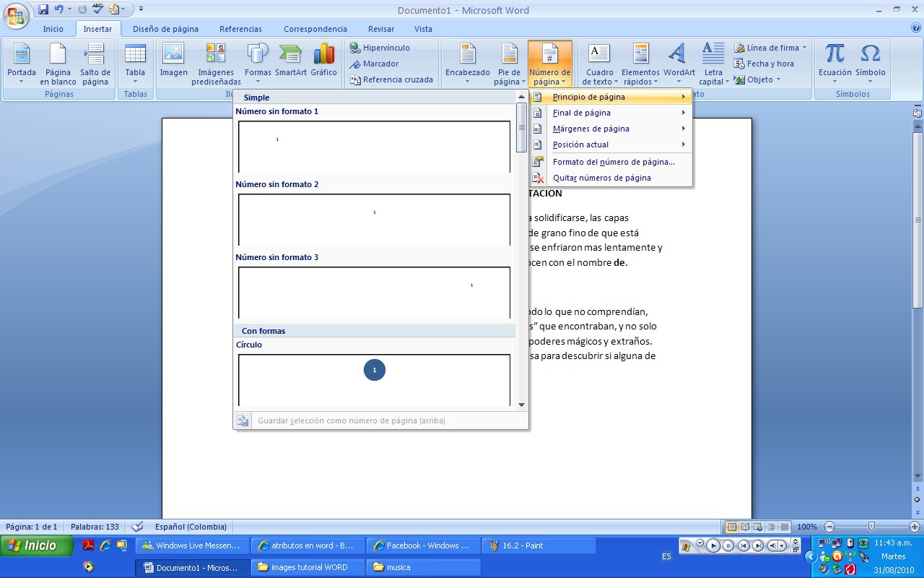Image resolution: width=924 pixels, height=578 pixels.
Task: Select Quitar números de página
Action: click(x=611, y=178)
